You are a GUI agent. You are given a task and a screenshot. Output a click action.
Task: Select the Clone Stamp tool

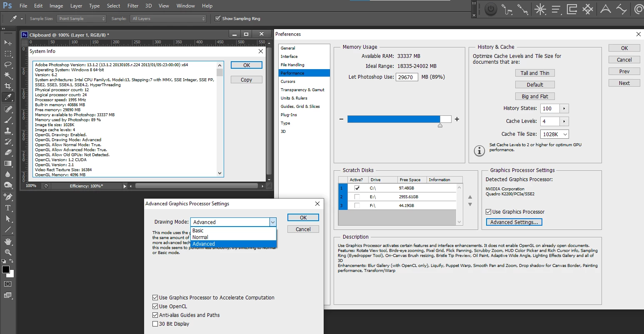point(8,131)
